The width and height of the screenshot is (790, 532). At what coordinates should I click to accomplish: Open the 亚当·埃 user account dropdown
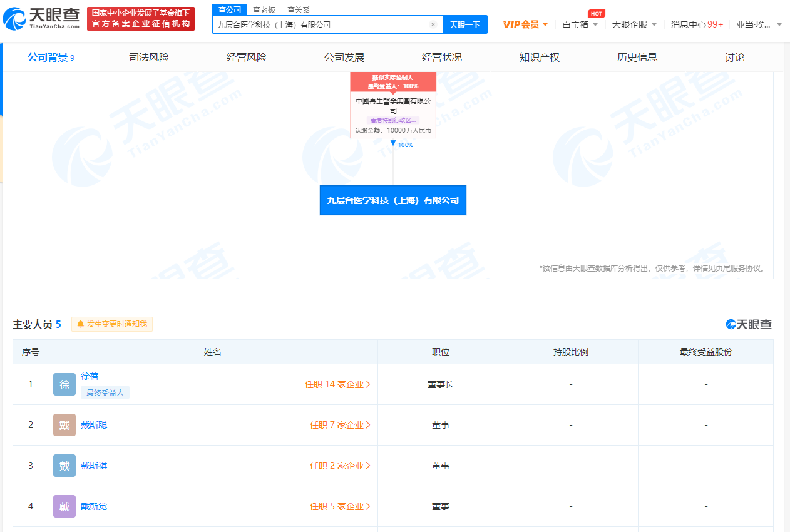point(759,24)
